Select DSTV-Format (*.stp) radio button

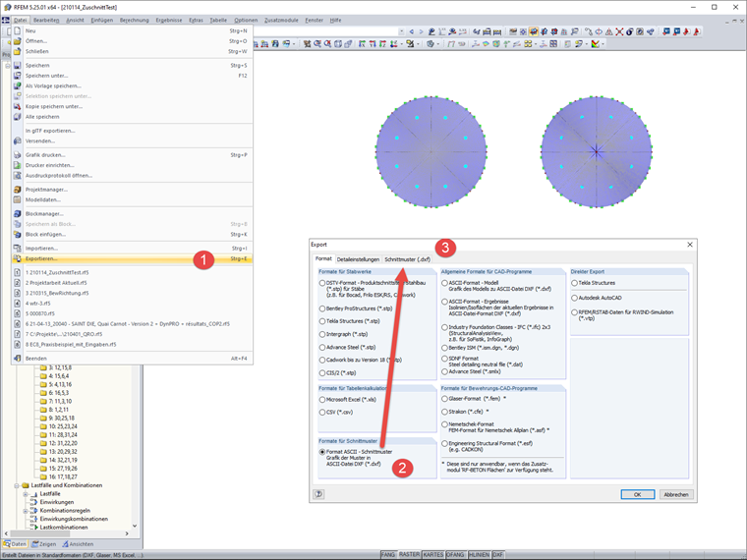pos(322,283)
